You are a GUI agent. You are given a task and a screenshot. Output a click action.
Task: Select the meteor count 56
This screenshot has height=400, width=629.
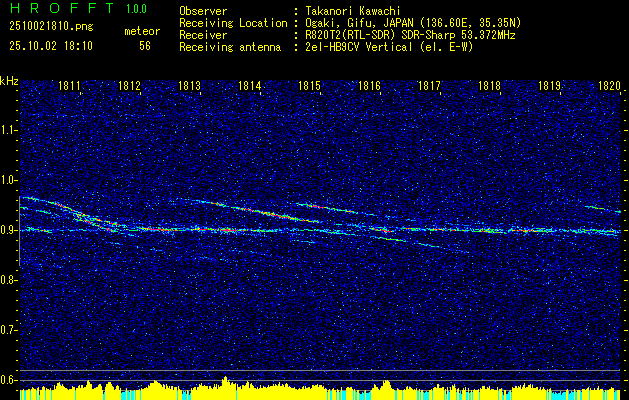pos(145,46)
